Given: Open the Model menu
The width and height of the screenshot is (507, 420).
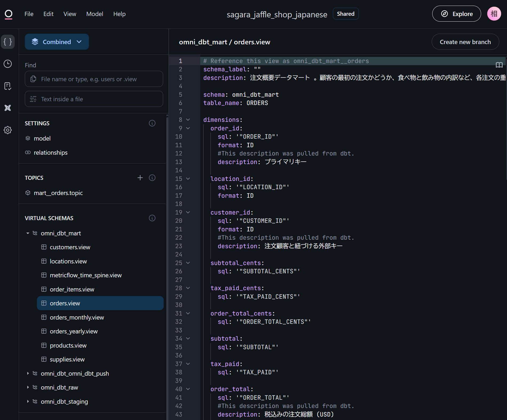Looking at the screenshot, I should tap(95, 14).
